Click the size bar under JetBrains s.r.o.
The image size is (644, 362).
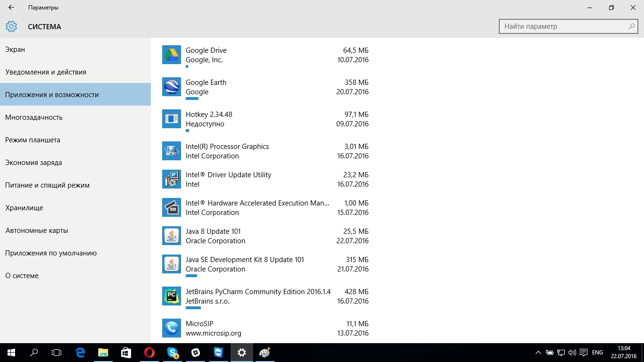(193, 308)
